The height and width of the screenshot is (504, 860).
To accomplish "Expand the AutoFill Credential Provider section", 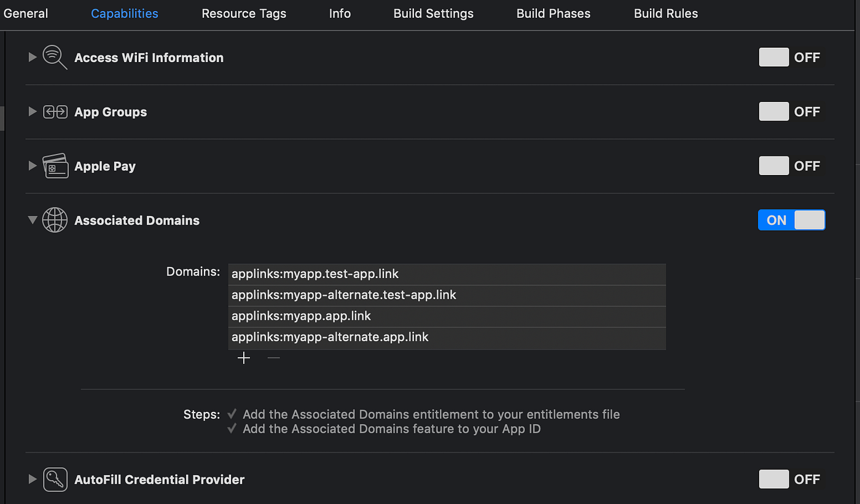I will coord(32,479).
